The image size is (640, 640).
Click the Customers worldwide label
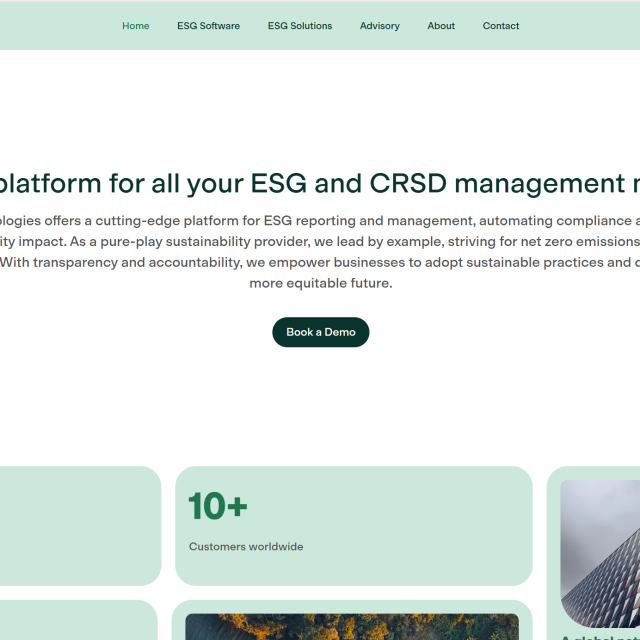246,547
